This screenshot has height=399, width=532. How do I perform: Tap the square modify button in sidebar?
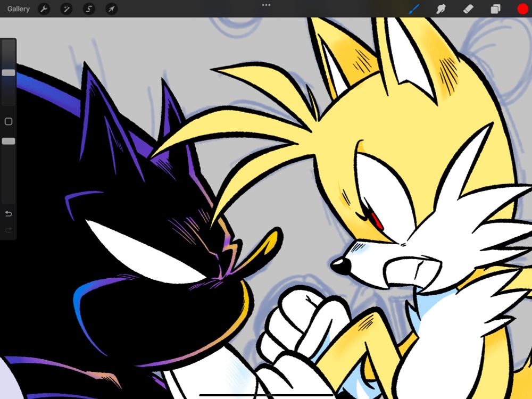pos(9,121)
